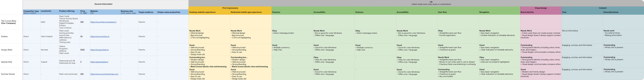
Task: Visit the summerstories.com link
Action: tap(104, 74)
